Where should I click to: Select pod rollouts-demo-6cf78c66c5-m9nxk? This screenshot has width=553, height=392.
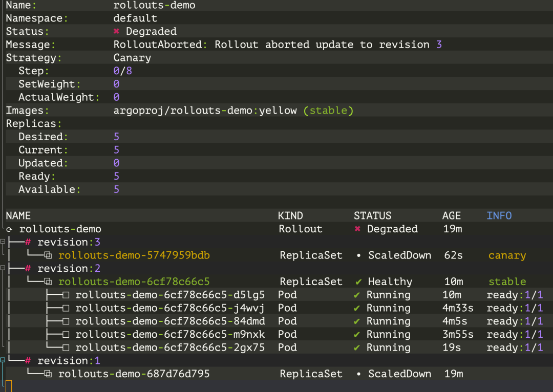click(x=170, y=335)
